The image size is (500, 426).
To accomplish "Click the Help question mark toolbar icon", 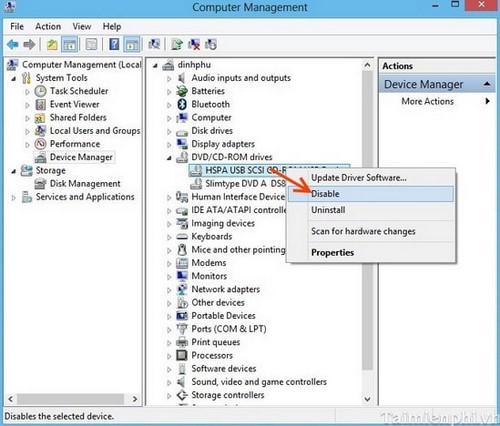I will tap(114, 44).
